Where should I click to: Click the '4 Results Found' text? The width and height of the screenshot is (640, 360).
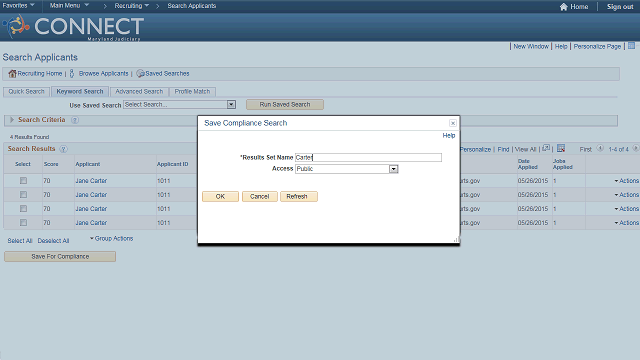coord(29,137)
